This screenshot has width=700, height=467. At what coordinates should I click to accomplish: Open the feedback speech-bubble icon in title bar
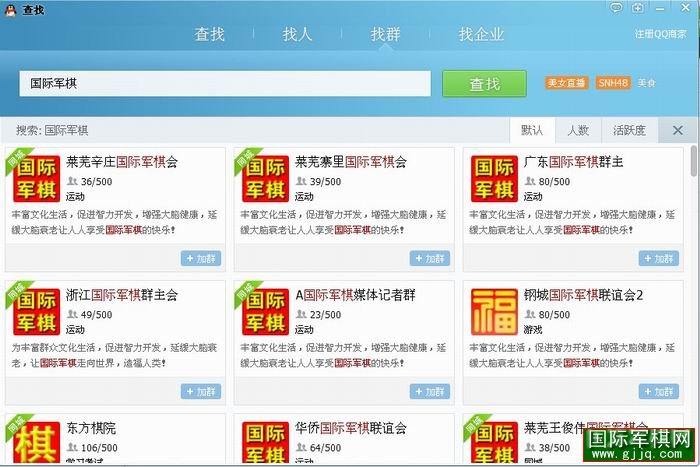(617, 8)
